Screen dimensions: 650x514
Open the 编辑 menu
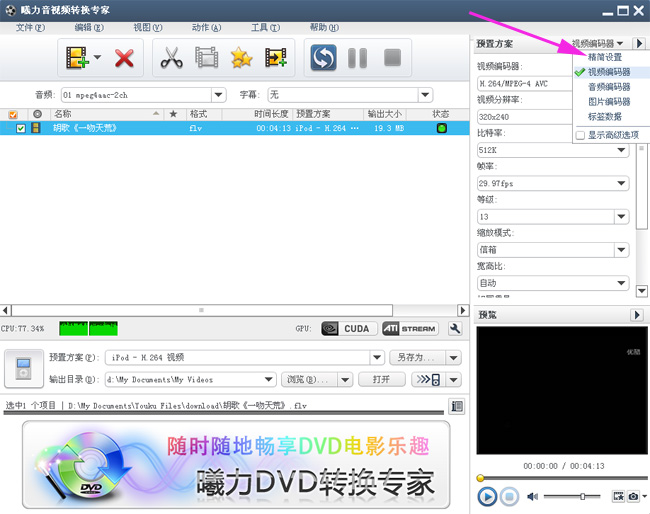[89, 28]
